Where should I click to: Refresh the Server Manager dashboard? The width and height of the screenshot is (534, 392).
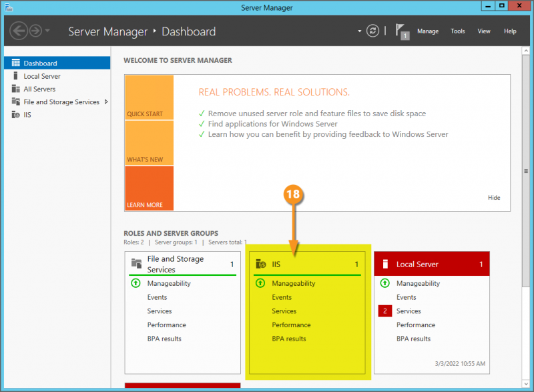tap(372, 31)
